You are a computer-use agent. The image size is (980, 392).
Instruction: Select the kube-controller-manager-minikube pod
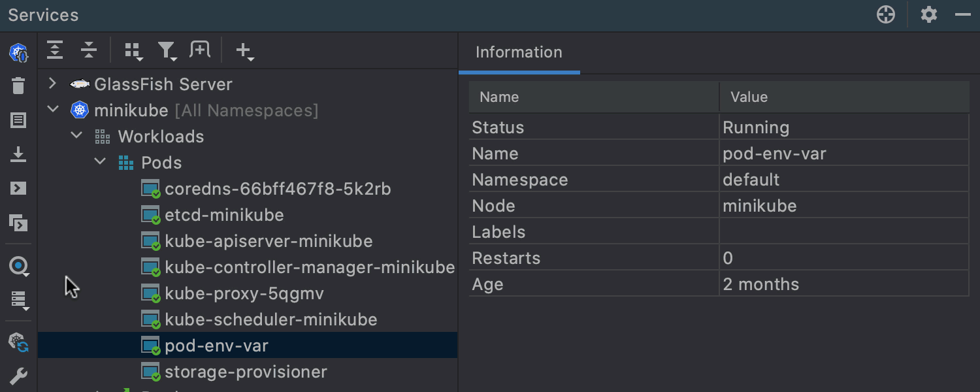coord(310,267)
